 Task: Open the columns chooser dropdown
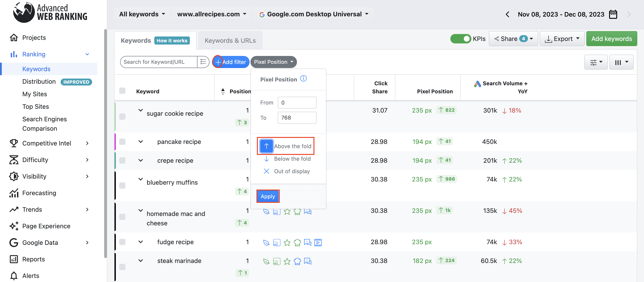coord(621,62)
